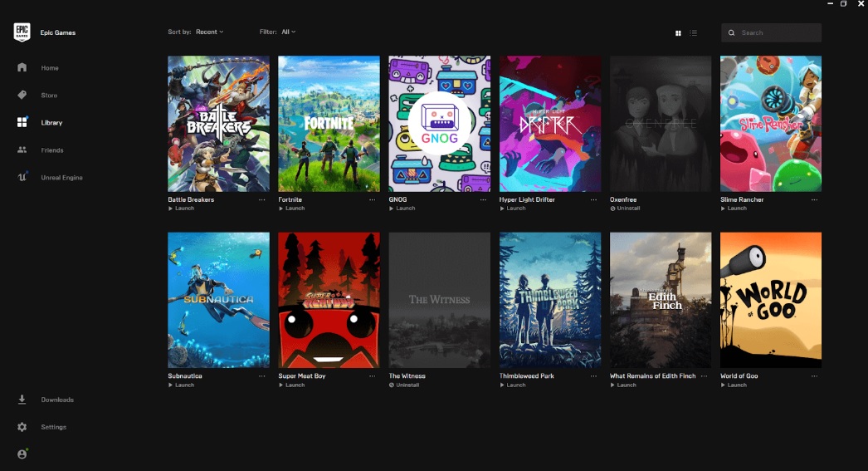Open the Downloads section
This screenshot has height=471, width=868.
coord(56,400)
